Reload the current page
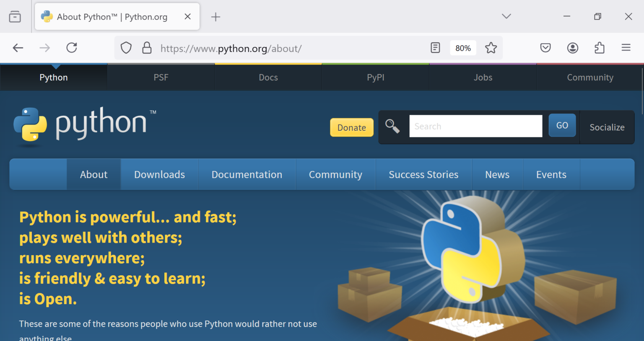 (x=71, y=48)
